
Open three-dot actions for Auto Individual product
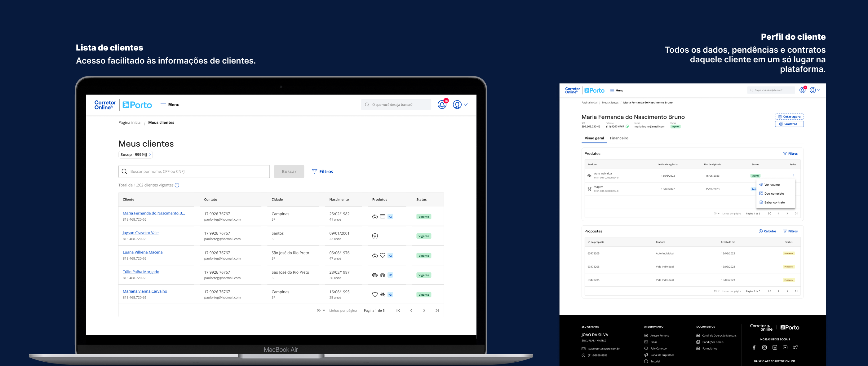coord(793,176)
